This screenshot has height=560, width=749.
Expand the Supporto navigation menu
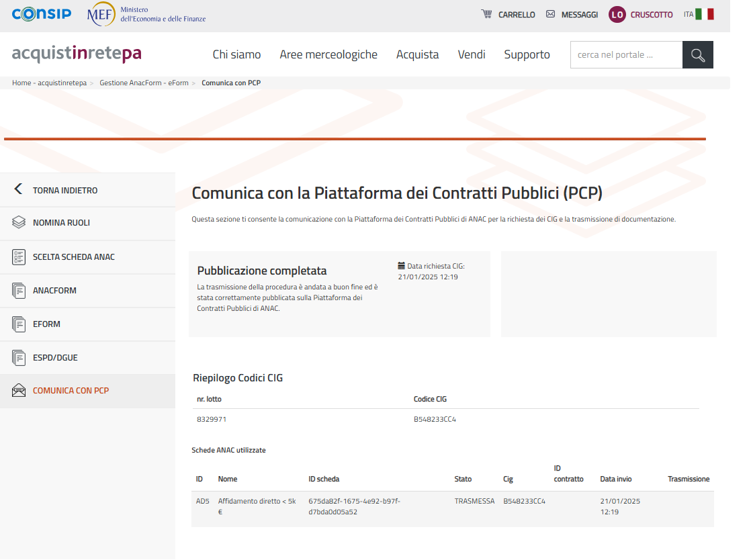tap(527, 54)
